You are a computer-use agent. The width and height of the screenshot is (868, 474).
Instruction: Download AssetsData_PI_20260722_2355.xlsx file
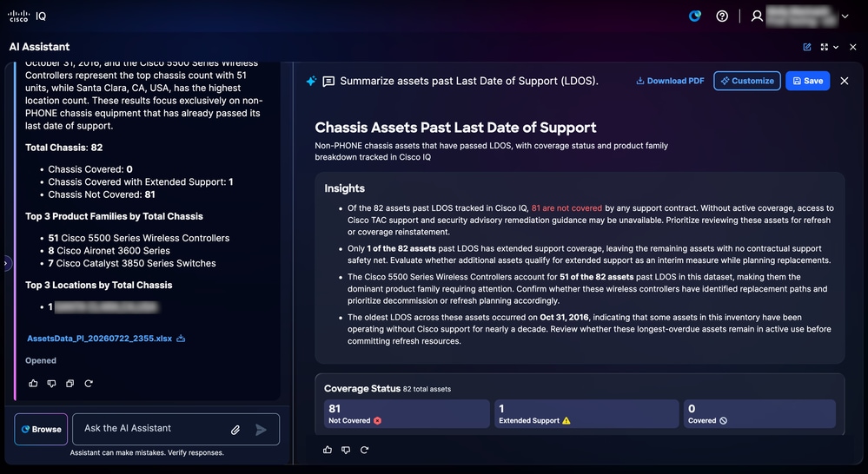click(x=181, y=339)
